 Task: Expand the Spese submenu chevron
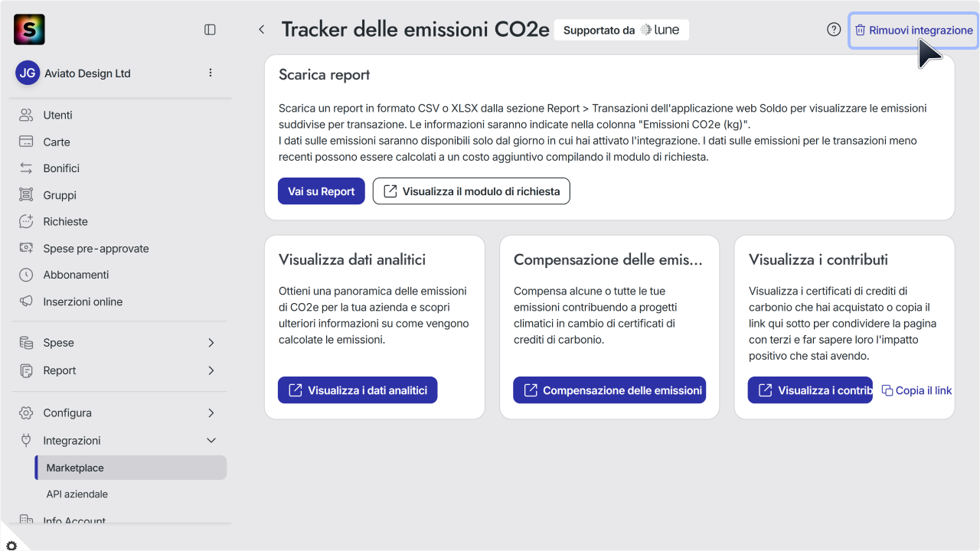tap(211, 343)
